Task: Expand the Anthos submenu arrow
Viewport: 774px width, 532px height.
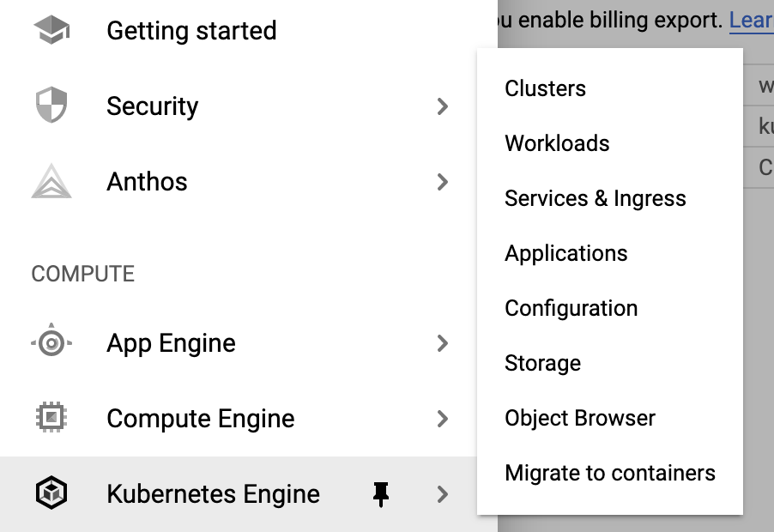Action: [x=443, y=182]
